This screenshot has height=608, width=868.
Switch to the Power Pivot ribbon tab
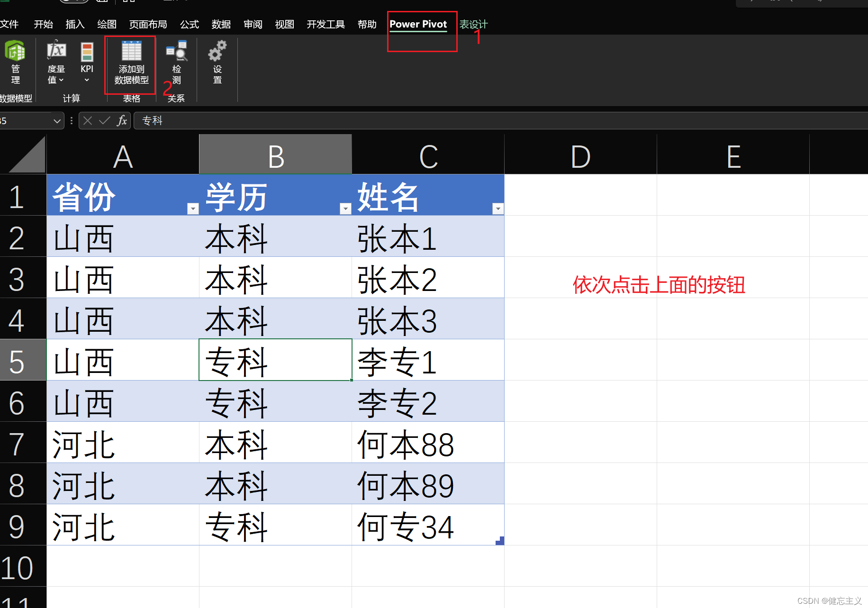(x=418, y=24)
